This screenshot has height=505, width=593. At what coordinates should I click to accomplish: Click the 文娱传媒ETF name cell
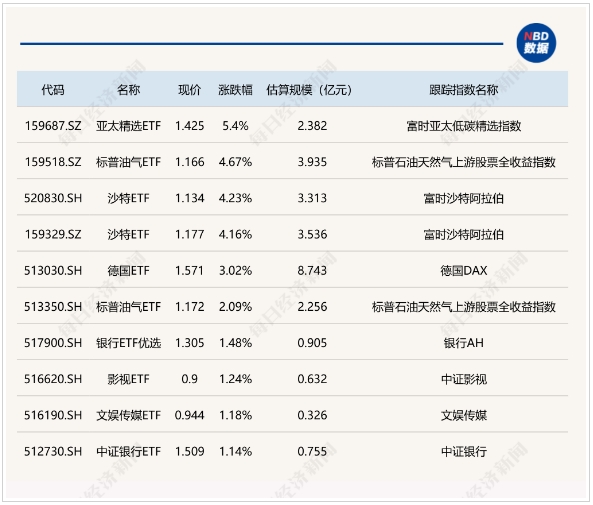click(x=129, y=415)
